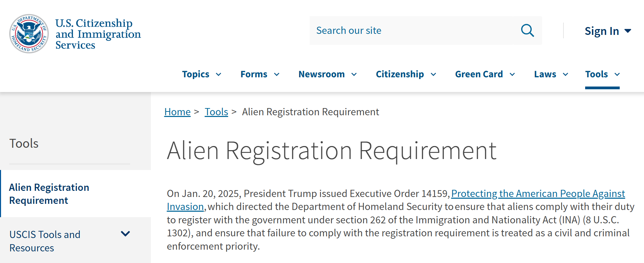The width and height of the screenshot is (644, 263).
Task: Click the chevron next to Tools menu
Action: (x=617, y=74)
